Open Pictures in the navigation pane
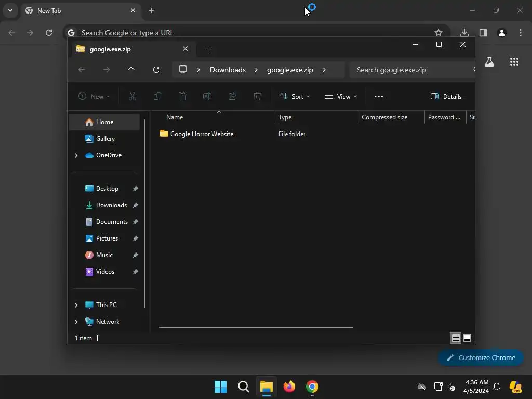The image size is (532, 399). [104, 238]
